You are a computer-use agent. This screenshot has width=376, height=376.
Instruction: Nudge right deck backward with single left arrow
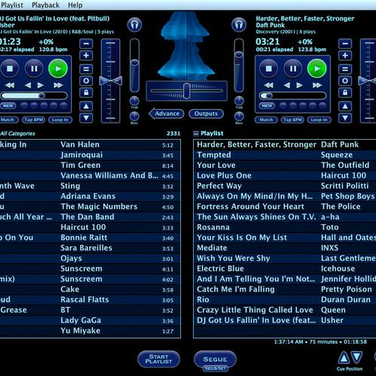pos(287,85)
